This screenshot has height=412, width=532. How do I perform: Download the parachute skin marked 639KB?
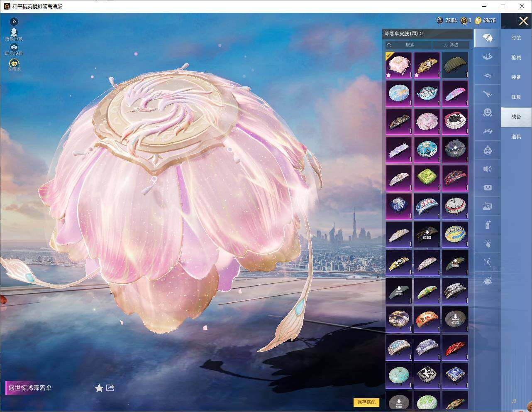(x=427, y=235)
